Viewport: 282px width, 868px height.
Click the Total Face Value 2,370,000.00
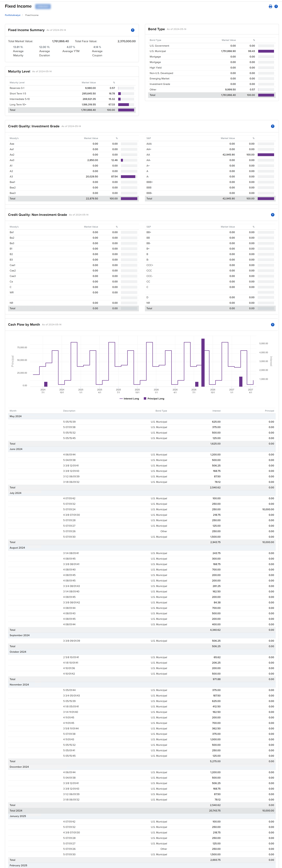126,41
